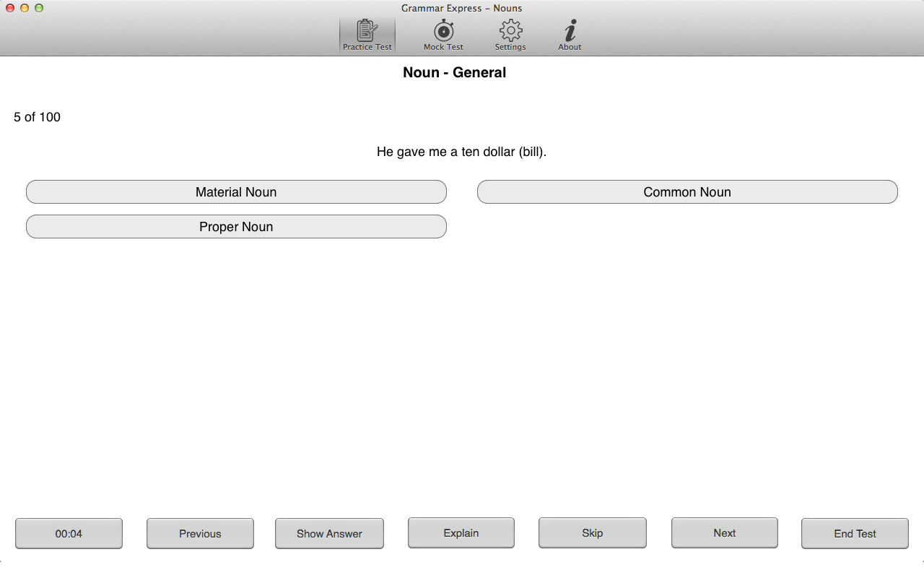Close the Grammar Express window

[10, 8]
